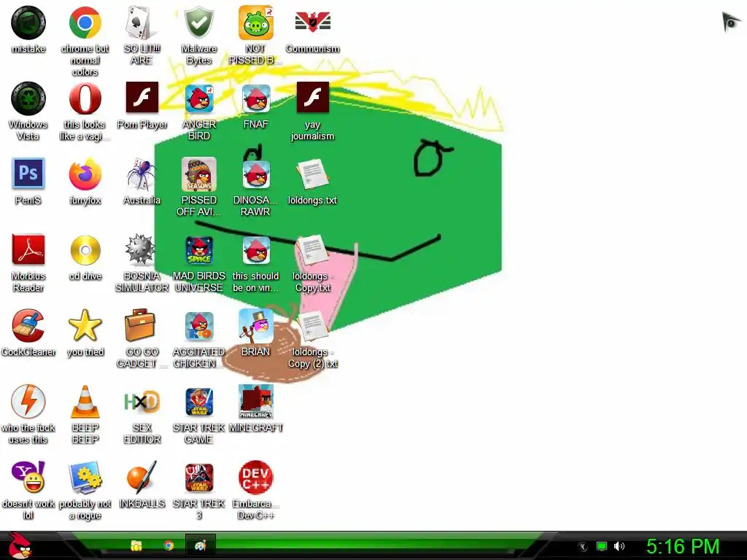Open the 'BOSNIA SIMULATOR' minesweeper icon
Image resolution: width=747 pixels, height=560 pixels.
(141, 249)
